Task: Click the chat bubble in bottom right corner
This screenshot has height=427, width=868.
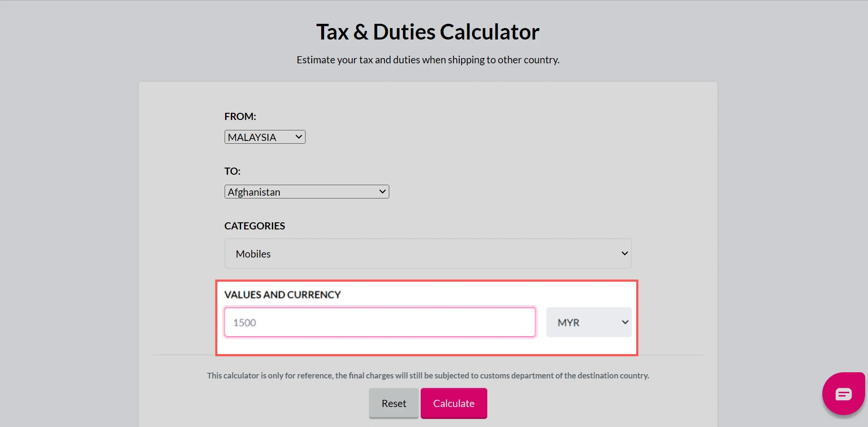Action: 843,393
